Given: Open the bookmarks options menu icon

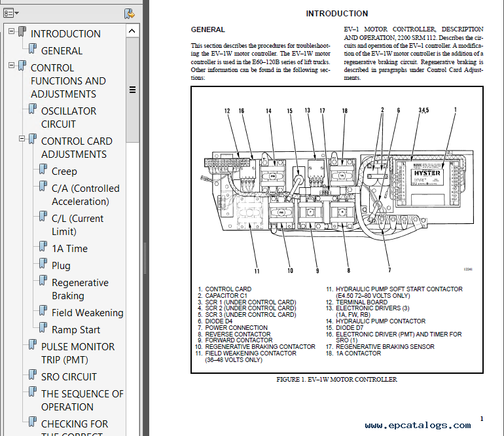Looking at the screenshot, I should (x=10, y=13).
